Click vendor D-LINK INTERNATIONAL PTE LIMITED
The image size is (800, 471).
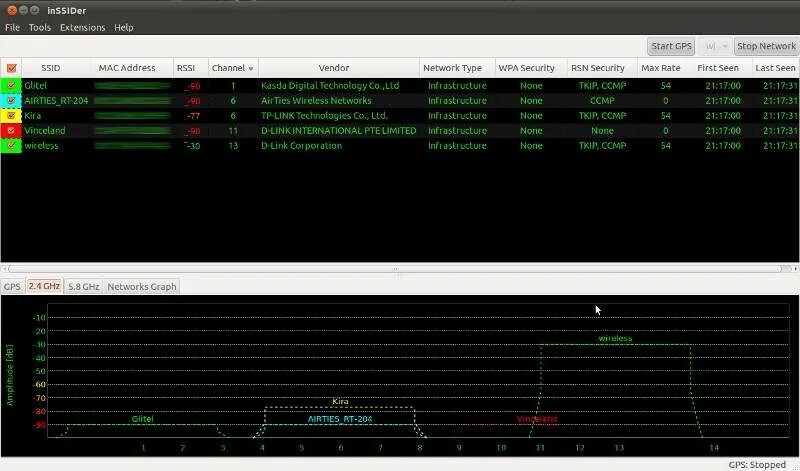pyautogui.click(x=339, y=131)
